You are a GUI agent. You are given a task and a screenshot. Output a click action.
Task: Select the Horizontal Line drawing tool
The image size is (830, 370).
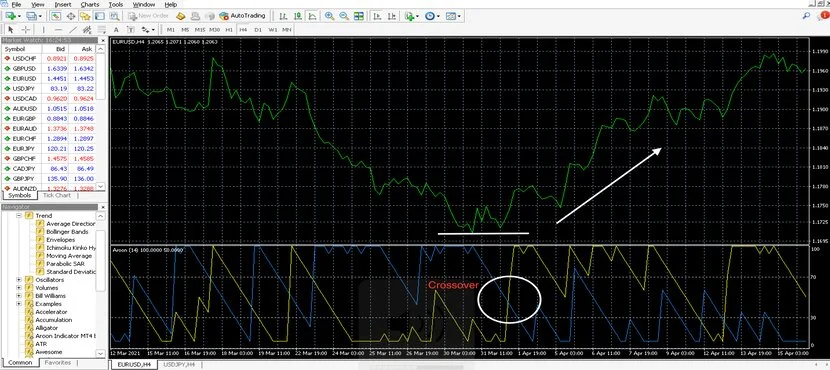point(58,30)
